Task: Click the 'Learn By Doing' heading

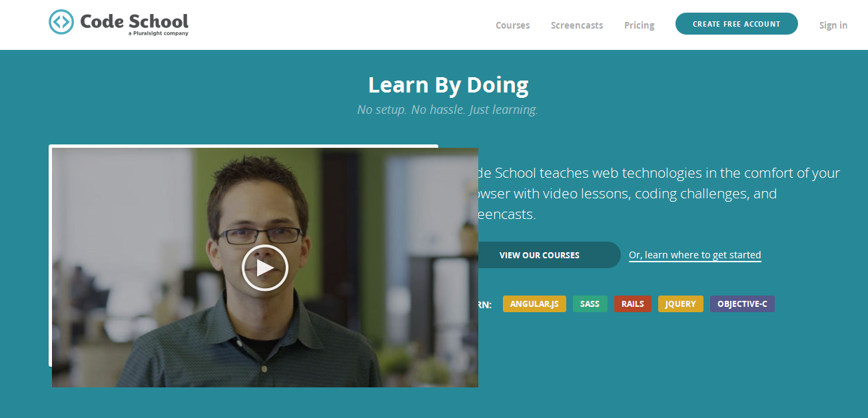Action: [448, 85]
